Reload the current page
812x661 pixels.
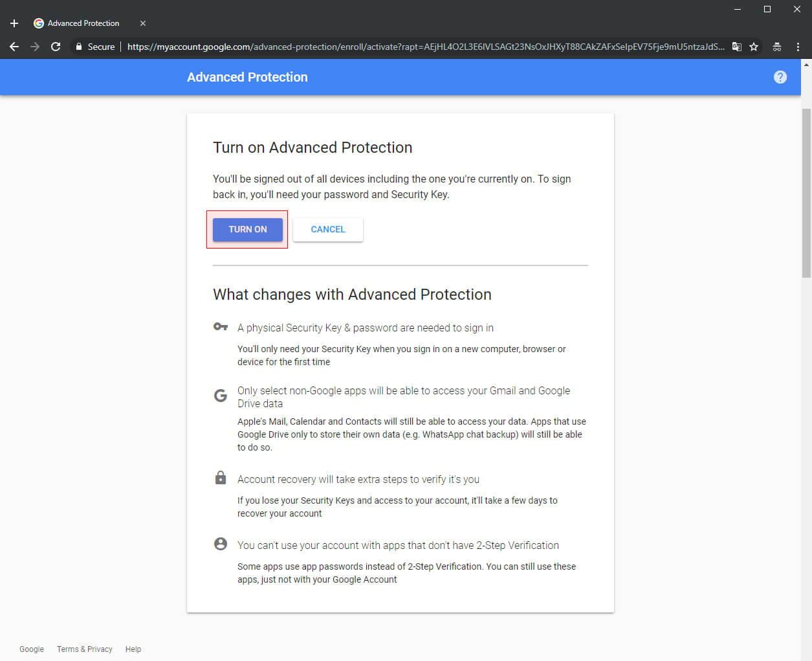coord(56,47)
